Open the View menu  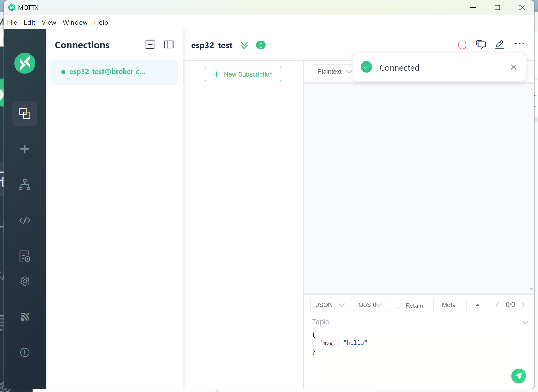[49, 22]
